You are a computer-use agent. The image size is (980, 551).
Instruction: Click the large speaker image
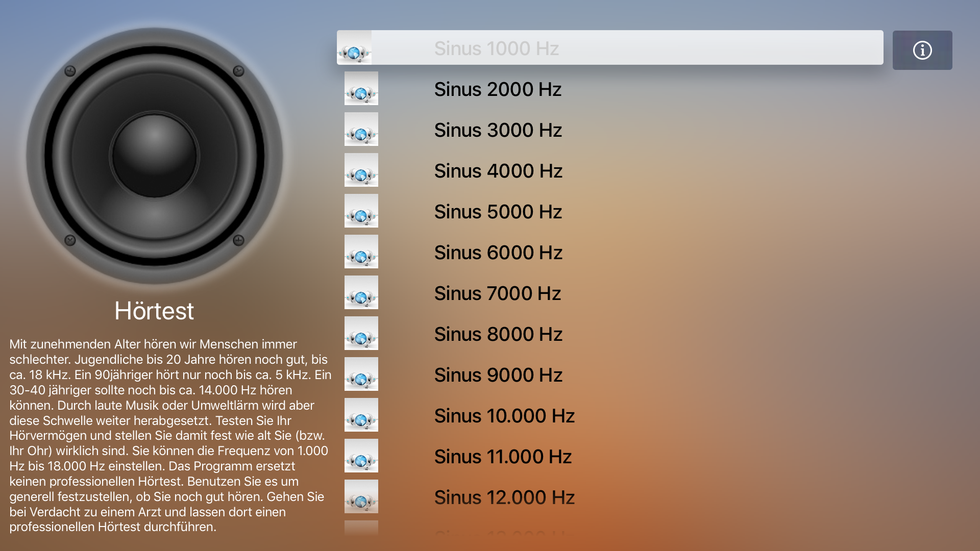coord(154,156)
